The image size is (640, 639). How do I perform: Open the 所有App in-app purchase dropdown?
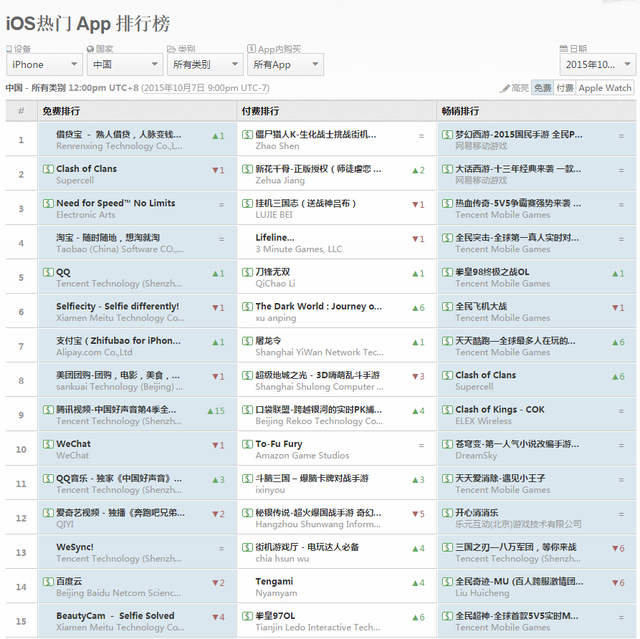[x=285, y=65]
